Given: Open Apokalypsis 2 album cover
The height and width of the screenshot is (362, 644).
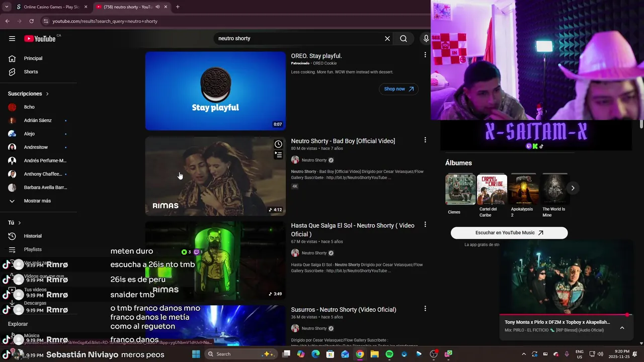Looking at the screenshot, I should tap(523, 189).
